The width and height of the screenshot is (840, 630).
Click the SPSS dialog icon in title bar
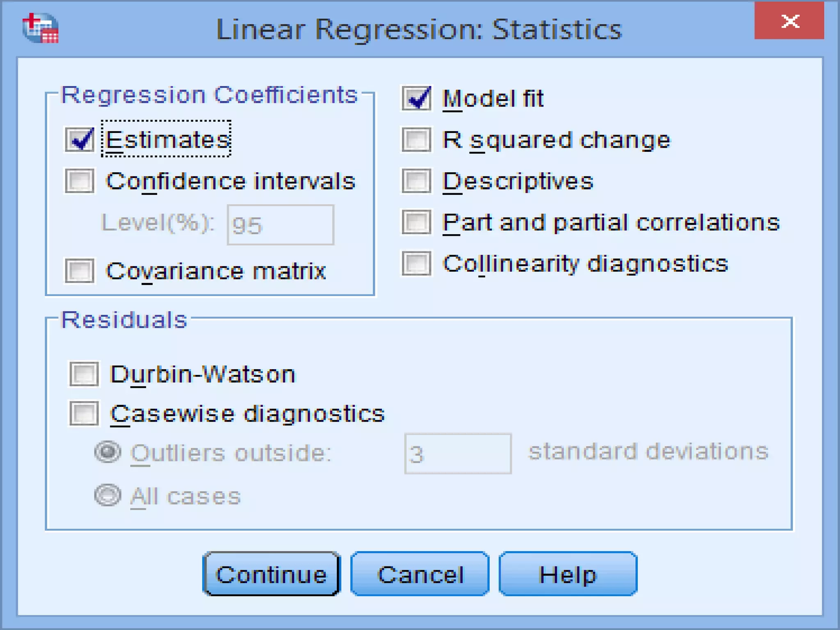(40, 28)
